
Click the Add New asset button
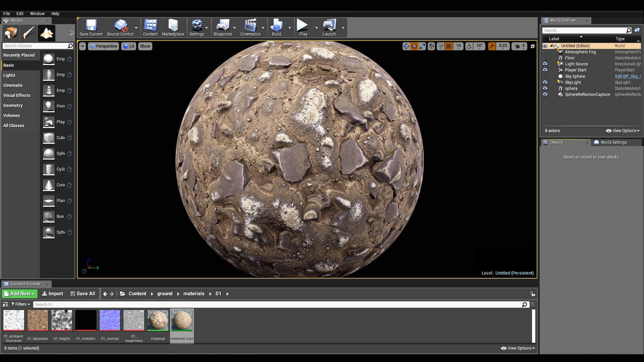click(18, 294)
